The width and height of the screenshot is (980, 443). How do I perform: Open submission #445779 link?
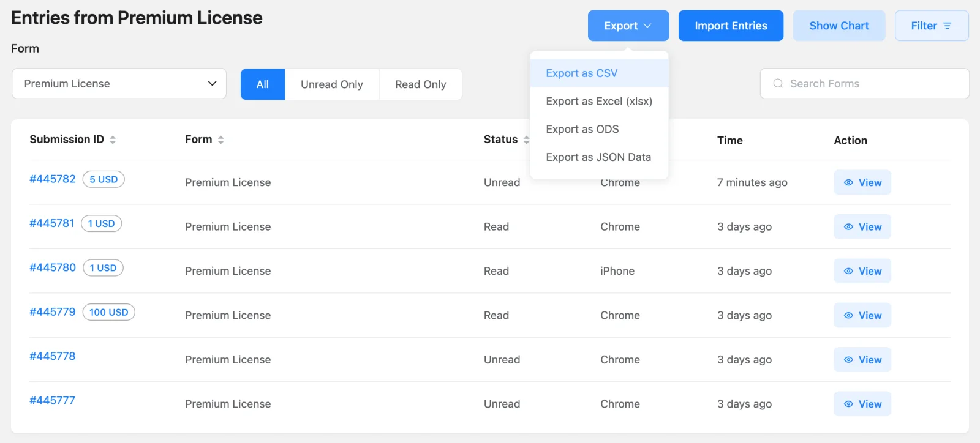pos(53,312)
